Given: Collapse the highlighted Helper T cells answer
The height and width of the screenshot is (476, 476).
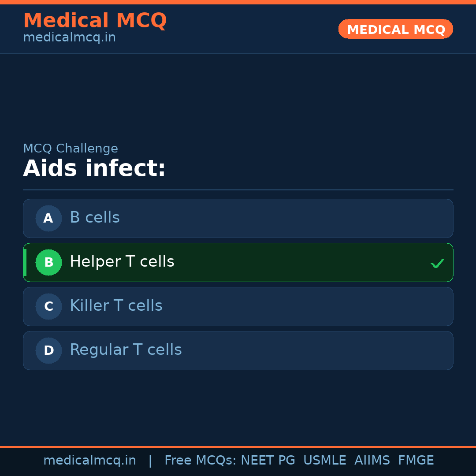Looking at the screenshot, I should (238, 262).
